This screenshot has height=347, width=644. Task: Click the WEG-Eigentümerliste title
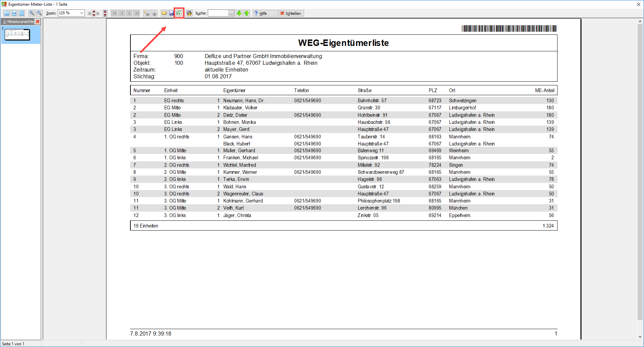coord(343,43)
